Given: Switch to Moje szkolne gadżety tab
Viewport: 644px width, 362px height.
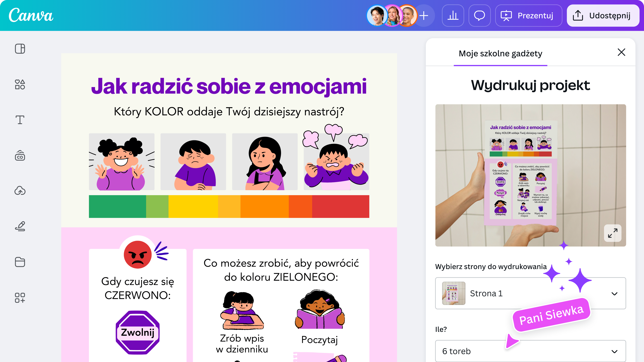Looking at the screenshot, I should pos(501,54).
